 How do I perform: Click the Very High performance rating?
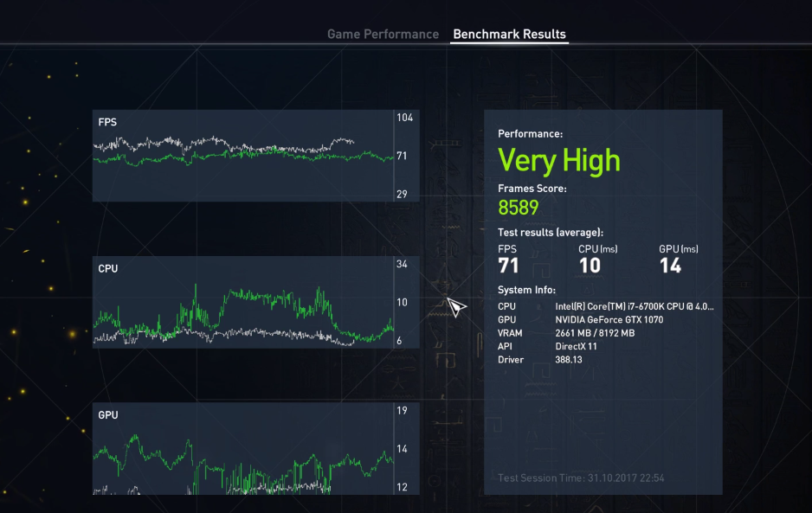558,160
